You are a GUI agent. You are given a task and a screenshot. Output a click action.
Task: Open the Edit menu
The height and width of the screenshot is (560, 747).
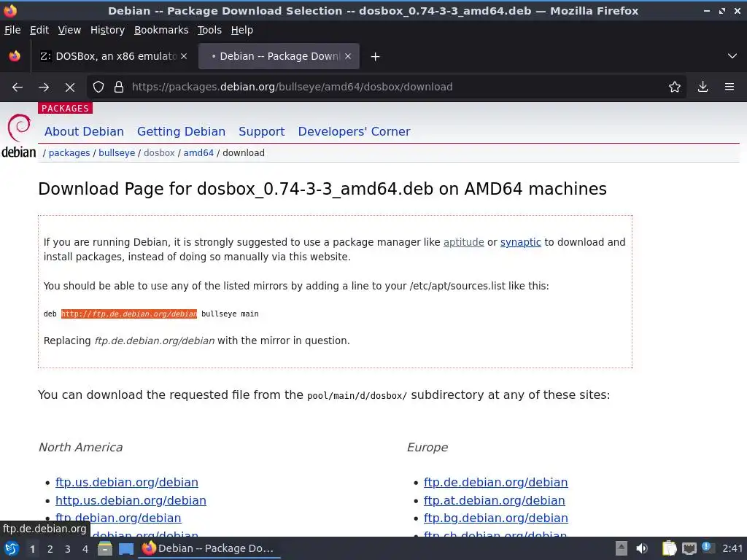point(39,30)
